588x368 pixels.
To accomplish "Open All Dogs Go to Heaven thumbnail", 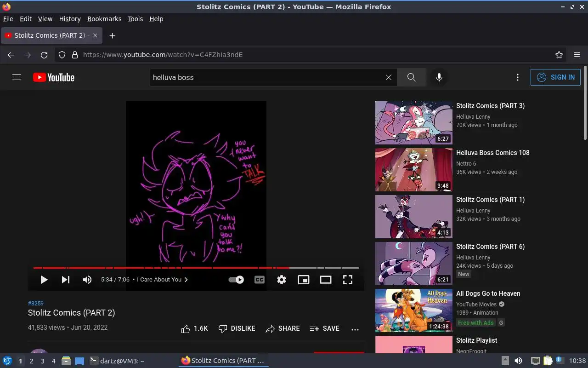I will tap(414, 310).
